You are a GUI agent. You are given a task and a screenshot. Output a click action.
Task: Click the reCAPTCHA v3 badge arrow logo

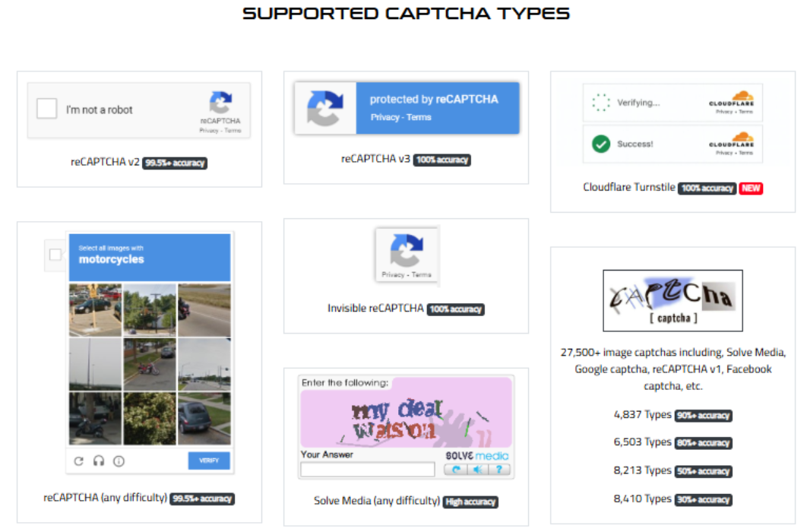click(x=325, y=108)
